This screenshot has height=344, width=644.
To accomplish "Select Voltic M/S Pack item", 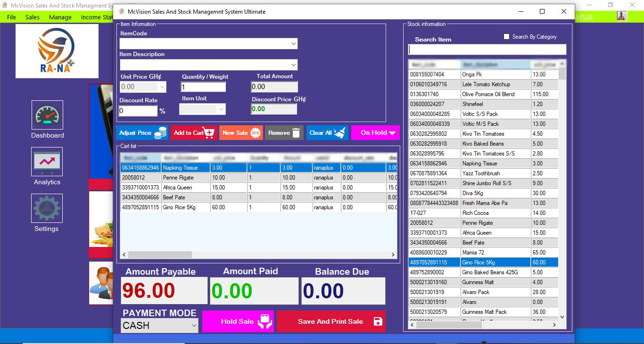I will [483, 124].
